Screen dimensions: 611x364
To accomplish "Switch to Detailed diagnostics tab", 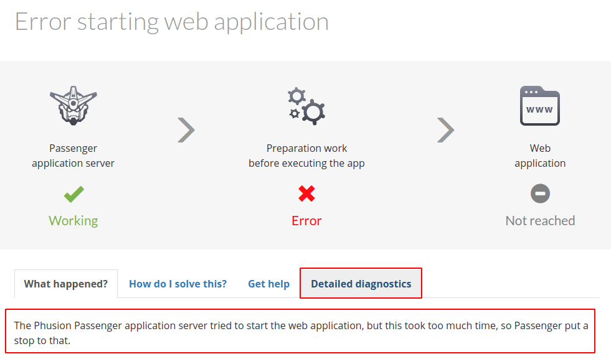I will 361,284.
